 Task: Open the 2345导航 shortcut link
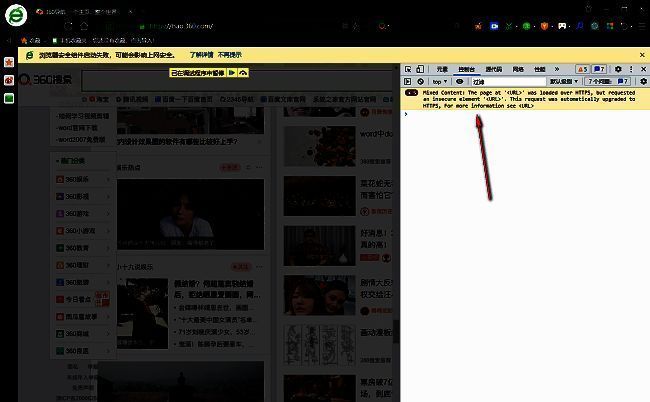click(x=237, y=99)
